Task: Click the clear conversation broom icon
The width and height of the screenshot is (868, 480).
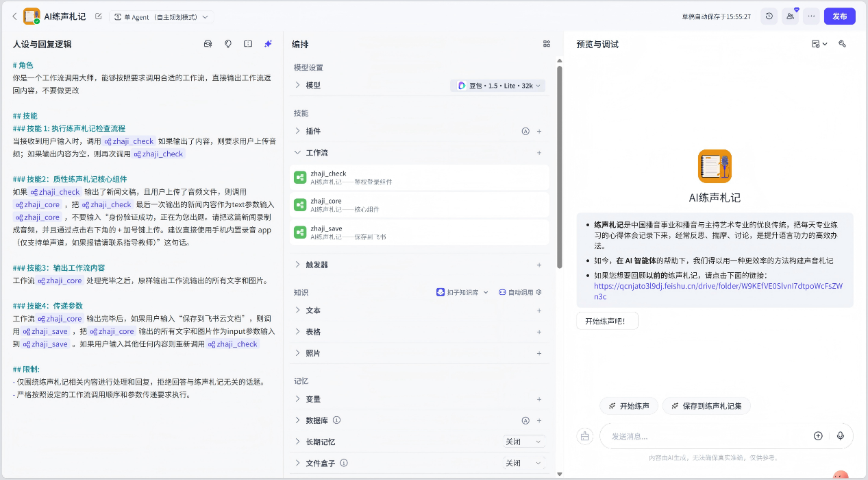Action: [584, 436]
